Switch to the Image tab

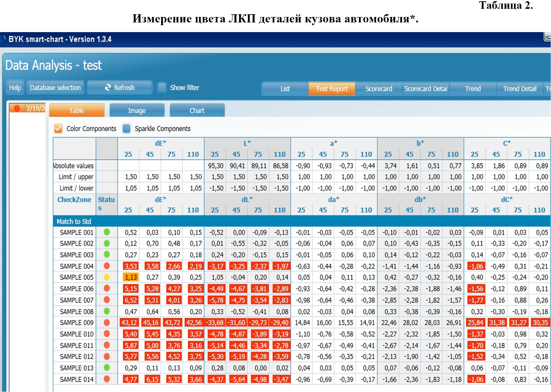(x=137, y=110)
